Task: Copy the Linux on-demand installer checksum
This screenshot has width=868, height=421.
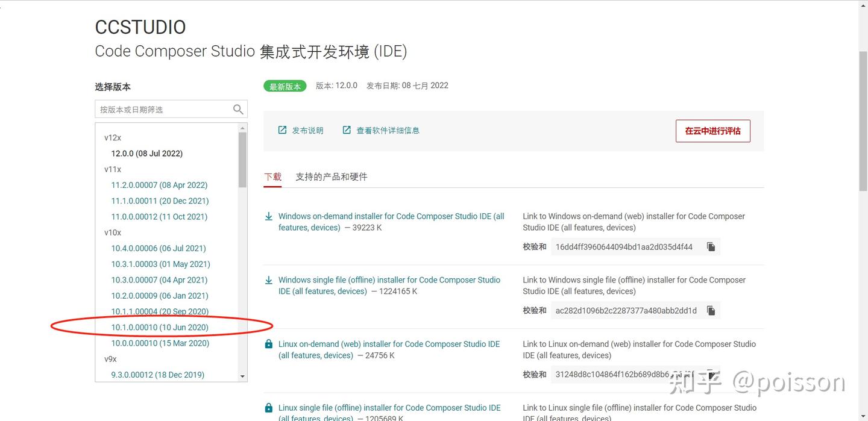Action: tap(711, 374)
